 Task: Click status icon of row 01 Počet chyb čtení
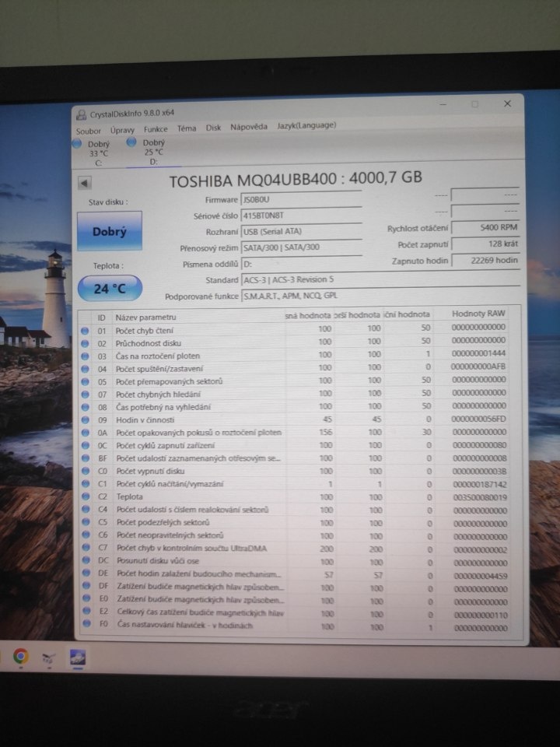point(85,331)
